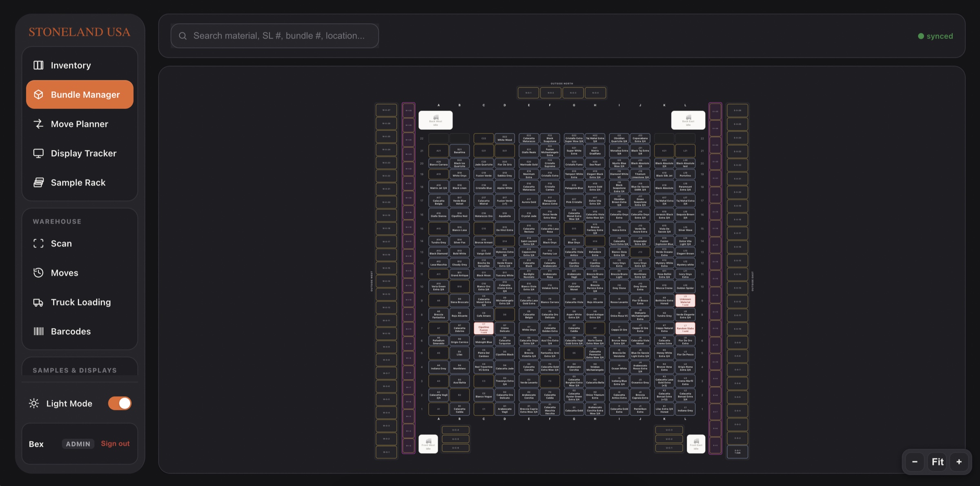This screenshot has height=486, width=980.
Task: Toggle the Light Mode switch
Action: [x=120, y=403]
